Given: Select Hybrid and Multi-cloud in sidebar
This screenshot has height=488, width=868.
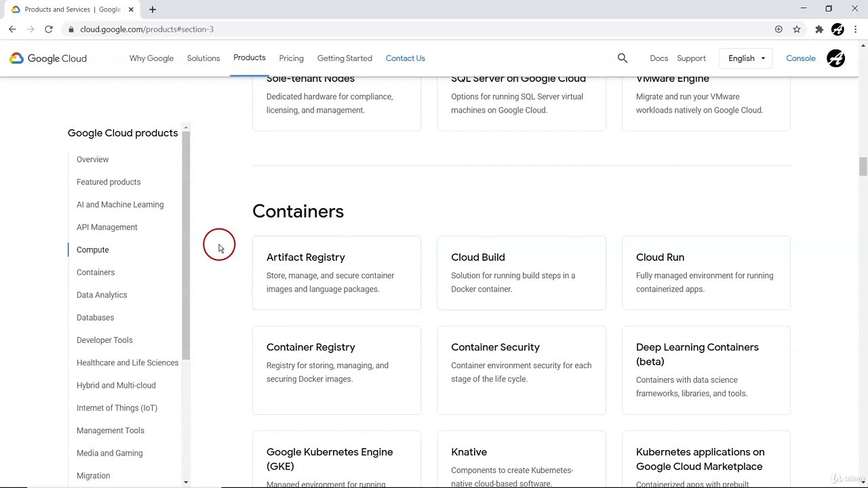Looking at the screenshot, I should coord(116,385).
